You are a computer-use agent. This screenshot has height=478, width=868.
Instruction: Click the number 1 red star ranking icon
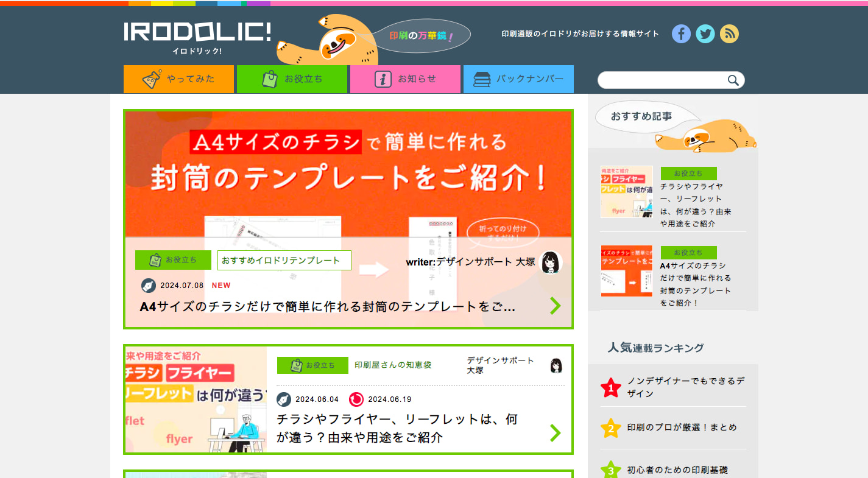point(610,387)
